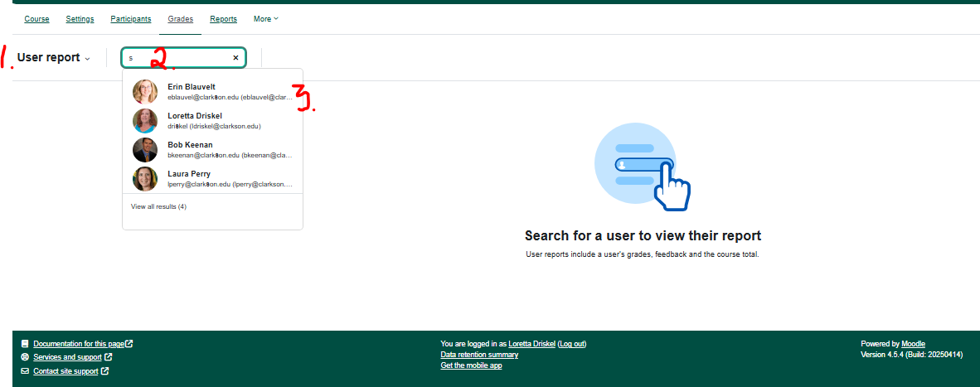This screenshot has width=980, height=387.
Task: Click Laura Perry's avatar image
Action: point(145,179)
